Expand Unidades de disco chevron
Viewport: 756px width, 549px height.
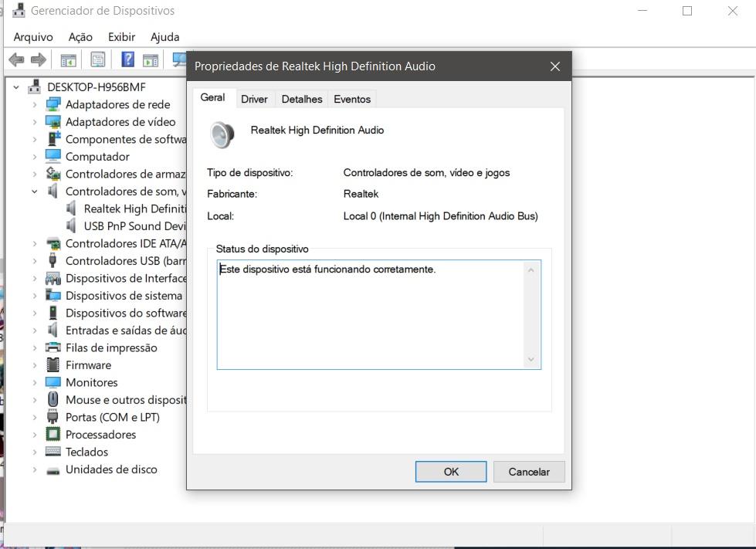[35, 469]
